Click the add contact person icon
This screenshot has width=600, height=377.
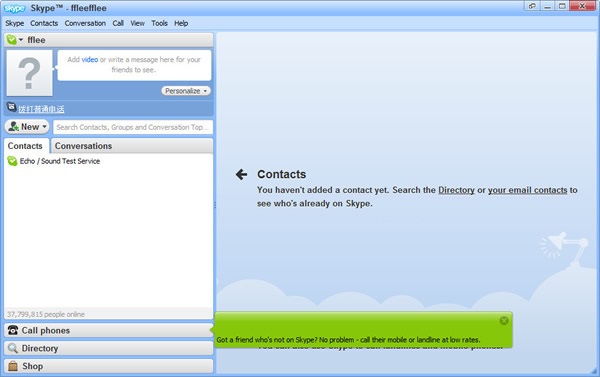13,127
